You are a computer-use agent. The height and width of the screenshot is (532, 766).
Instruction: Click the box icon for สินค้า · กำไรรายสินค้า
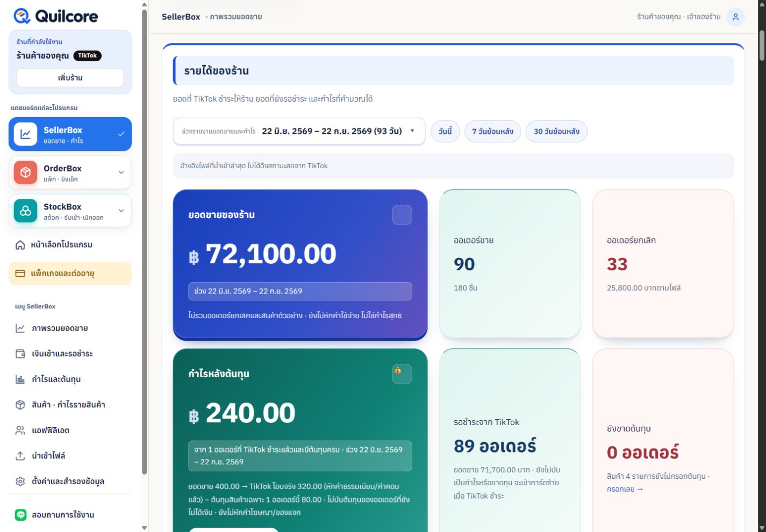point(20,405)
